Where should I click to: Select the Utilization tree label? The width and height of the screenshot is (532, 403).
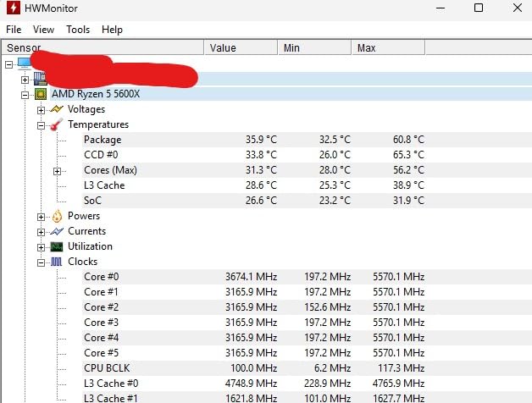(x=90, y=246)
